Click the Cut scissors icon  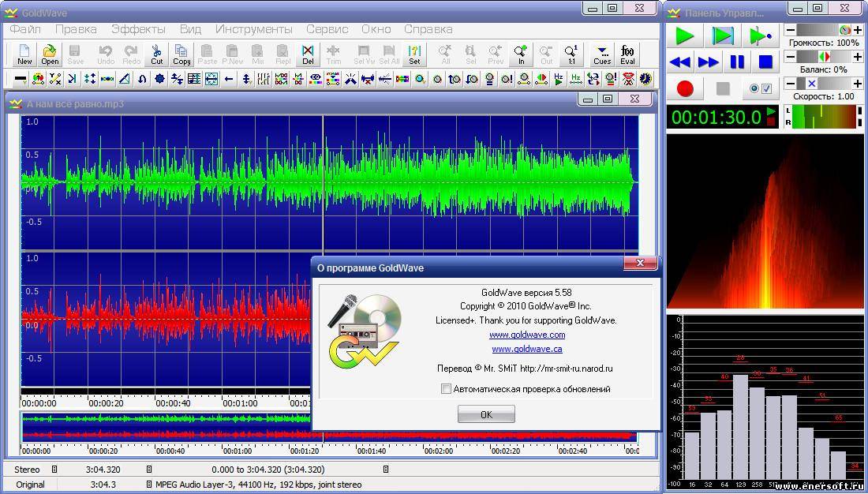(x=157, y=54)
